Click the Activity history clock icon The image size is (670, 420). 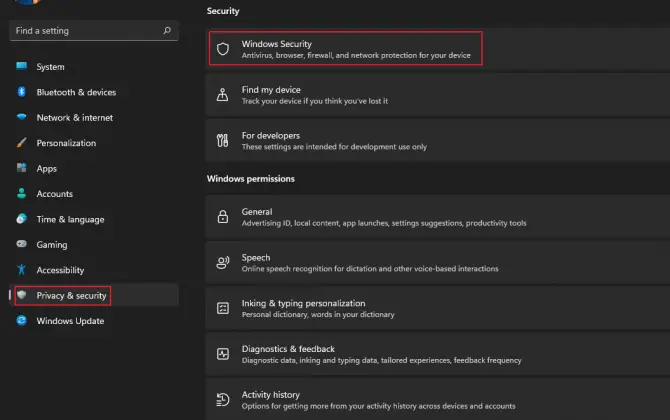click(x=223, y=399)
